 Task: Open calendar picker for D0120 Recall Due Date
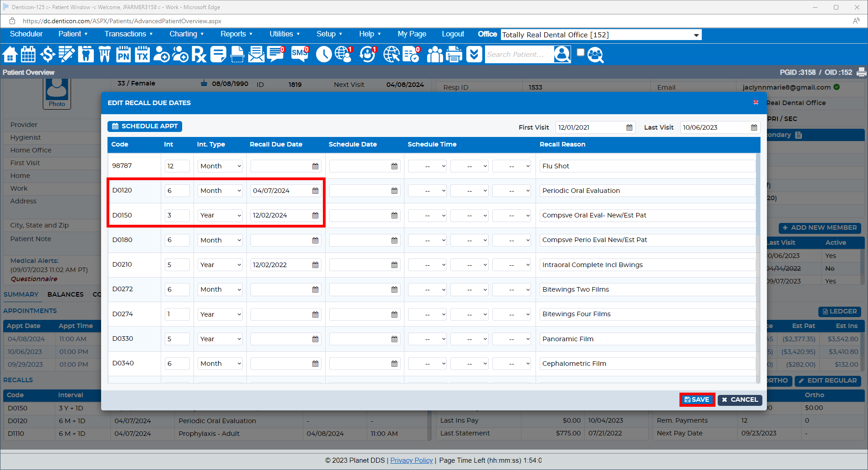click(315, 191)
